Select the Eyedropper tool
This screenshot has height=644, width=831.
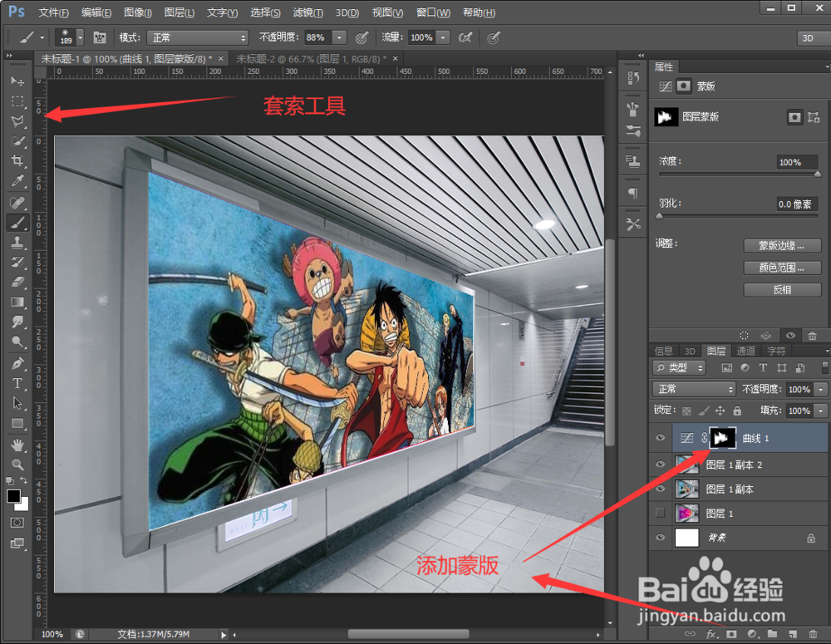tap(17, 181)
